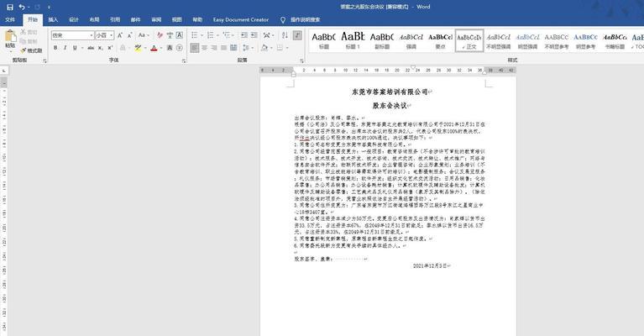Apply the 书籍标题 book title style
The image size is (644, 336).
pyautogui.click(x=615, y=40)
